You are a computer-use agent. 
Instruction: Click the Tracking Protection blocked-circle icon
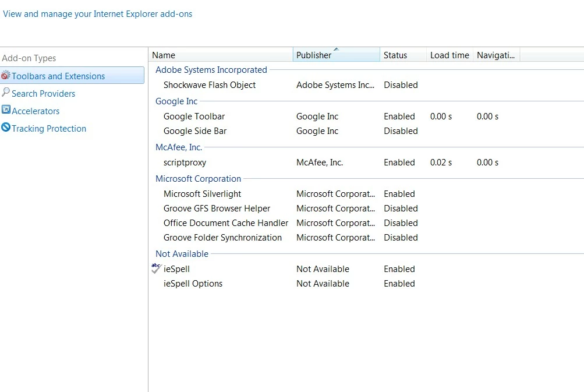pos(6,128)
